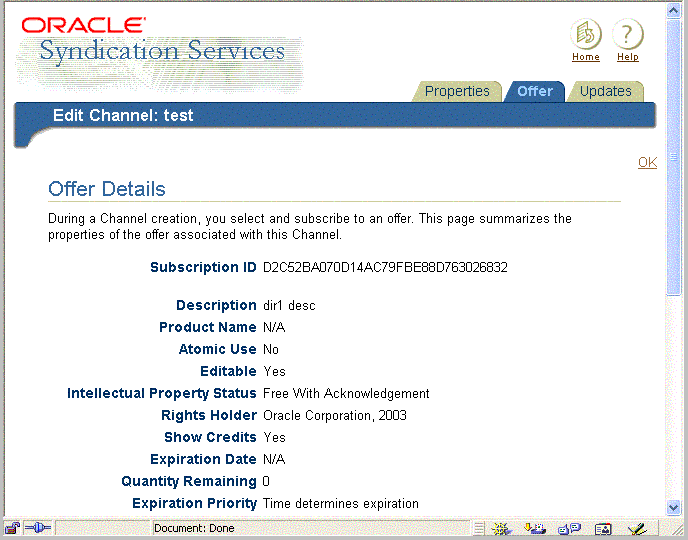Click the component bar grip handle

[x=479, y=529]
